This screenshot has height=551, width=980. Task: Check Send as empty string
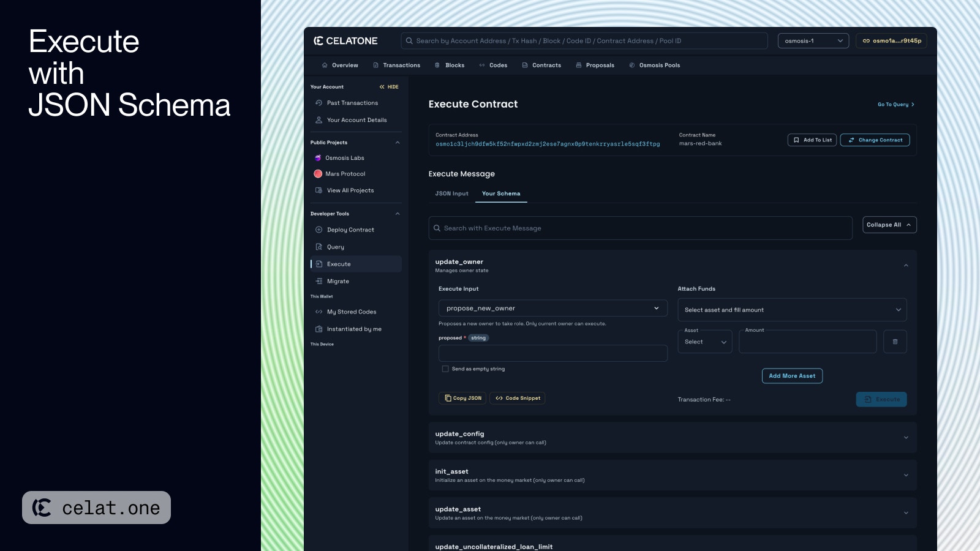[x=445, y=369]
